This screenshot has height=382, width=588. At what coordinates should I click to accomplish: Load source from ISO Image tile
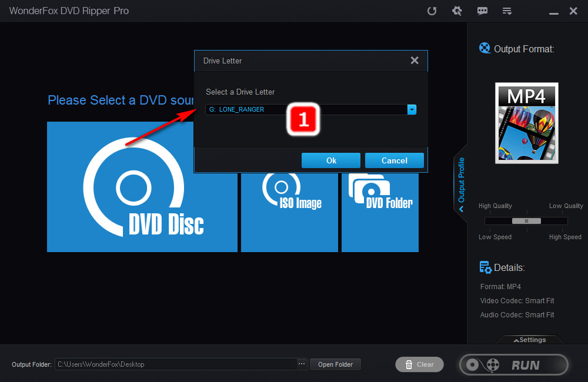click(289, 212)
